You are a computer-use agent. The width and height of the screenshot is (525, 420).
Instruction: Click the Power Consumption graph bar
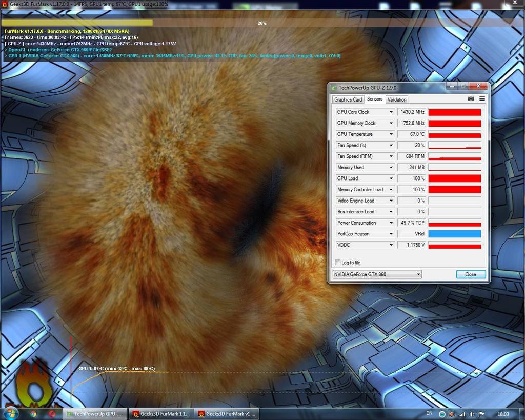(455, 223)
